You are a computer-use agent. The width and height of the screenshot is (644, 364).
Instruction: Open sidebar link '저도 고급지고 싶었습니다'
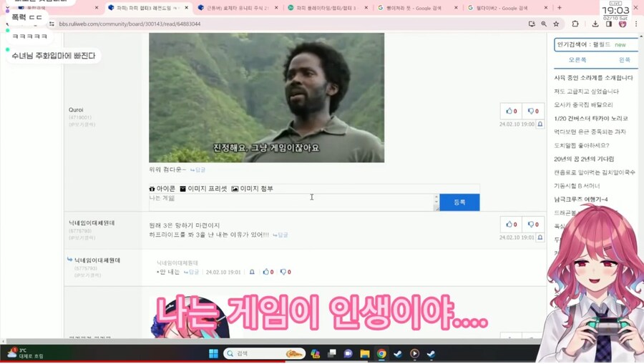tap(586, 91)
